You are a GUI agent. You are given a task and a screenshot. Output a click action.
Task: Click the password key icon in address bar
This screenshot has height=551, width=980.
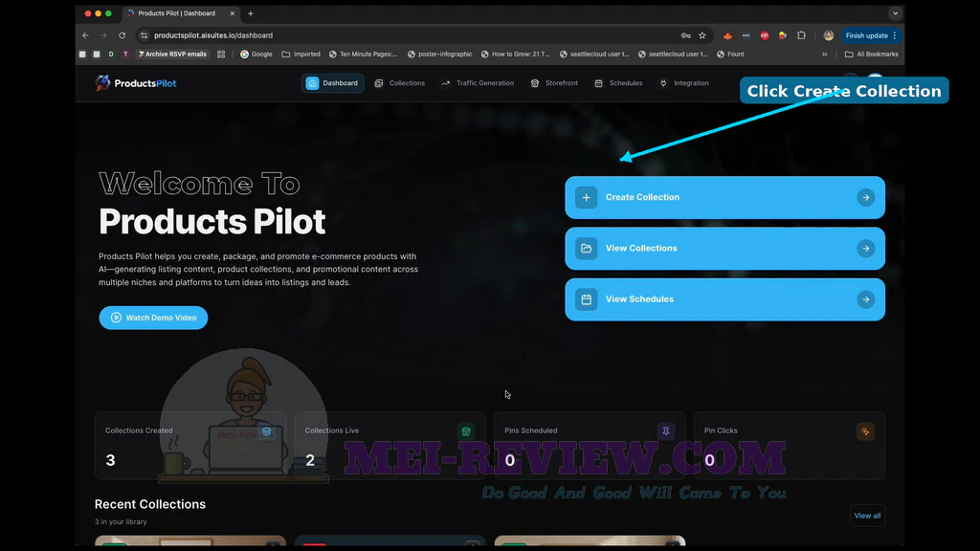pos(685,35)
